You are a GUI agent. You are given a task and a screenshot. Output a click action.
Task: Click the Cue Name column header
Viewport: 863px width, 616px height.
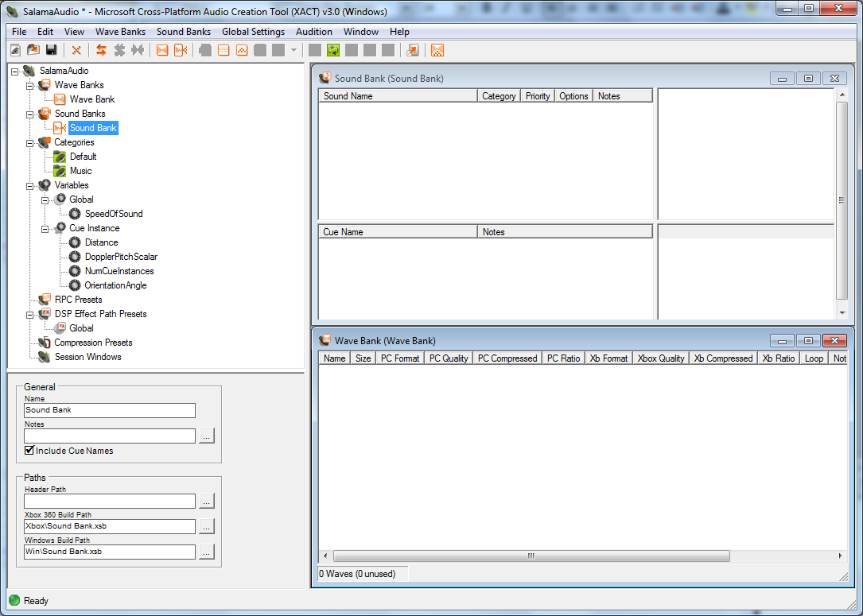pyautogui.click(x=398, y=231)
